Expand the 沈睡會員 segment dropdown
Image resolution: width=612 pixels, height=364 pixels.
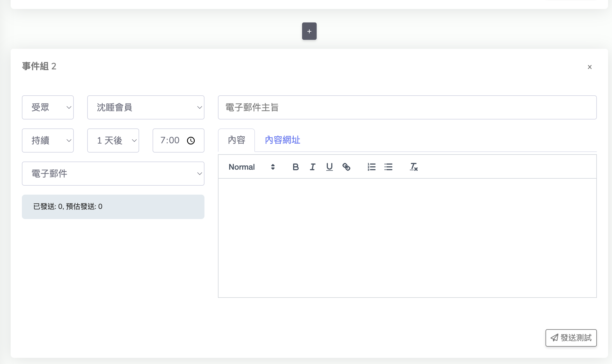(146, 107)
